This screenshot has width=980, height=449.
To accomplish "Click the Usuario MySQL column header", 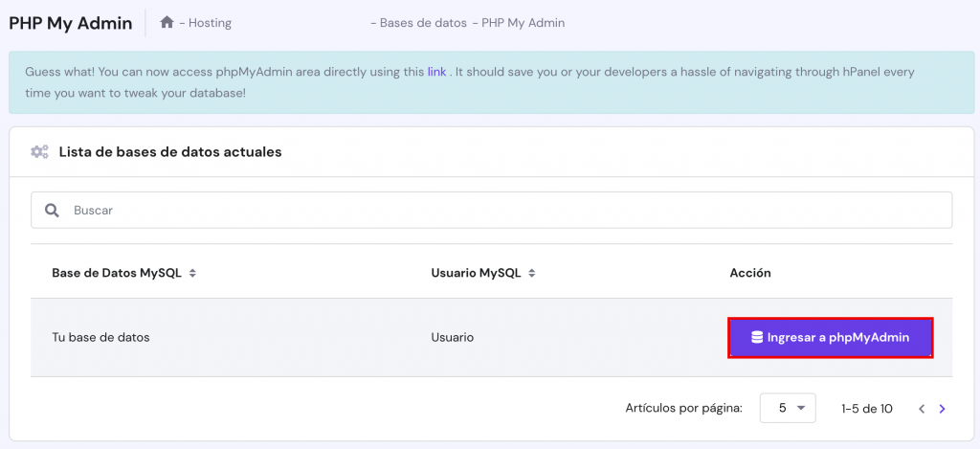I will [x=476, y=273].
